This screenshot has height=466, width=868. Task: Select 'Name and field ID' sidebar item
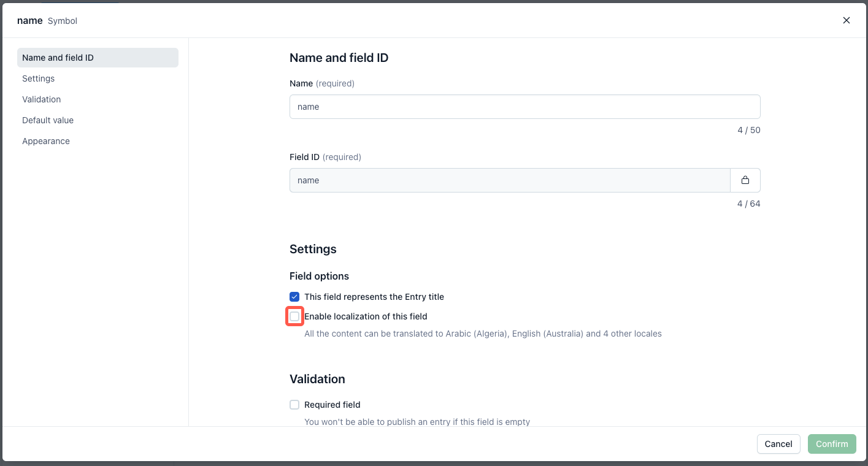pyautogui.click(x=98, y=58)
